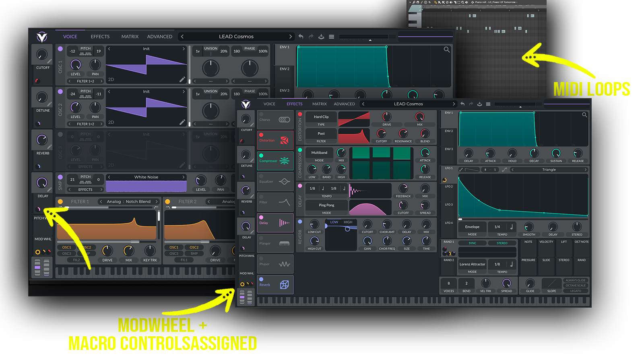Image resolution: width=644 pixels, height=362 pixels.
Task: Click the envelope magnifier in the back window
Action: (x=447, y=49)
